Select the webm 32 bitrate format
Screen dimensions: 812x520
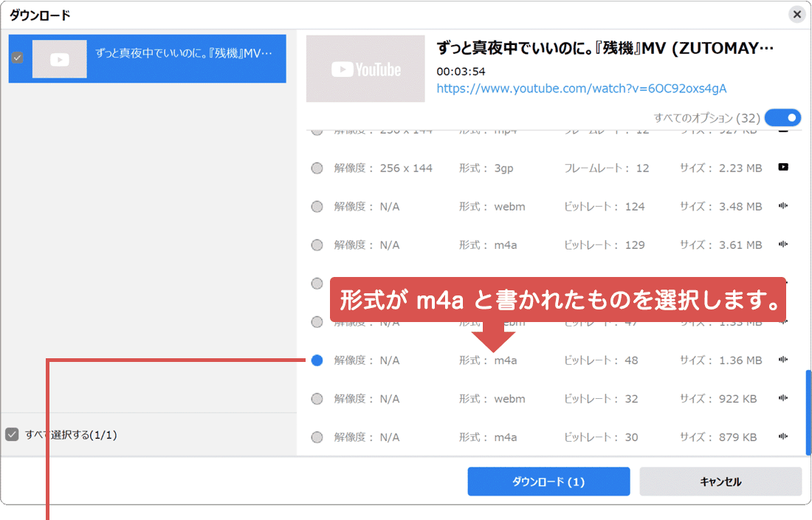tap(317, 398)
